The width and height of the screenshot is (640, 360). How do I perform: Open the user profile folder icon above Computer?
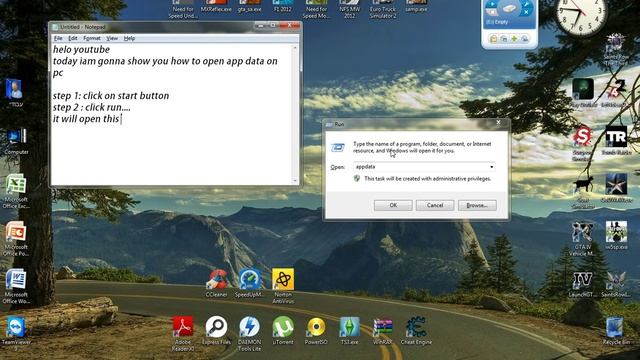pos(15,93)
